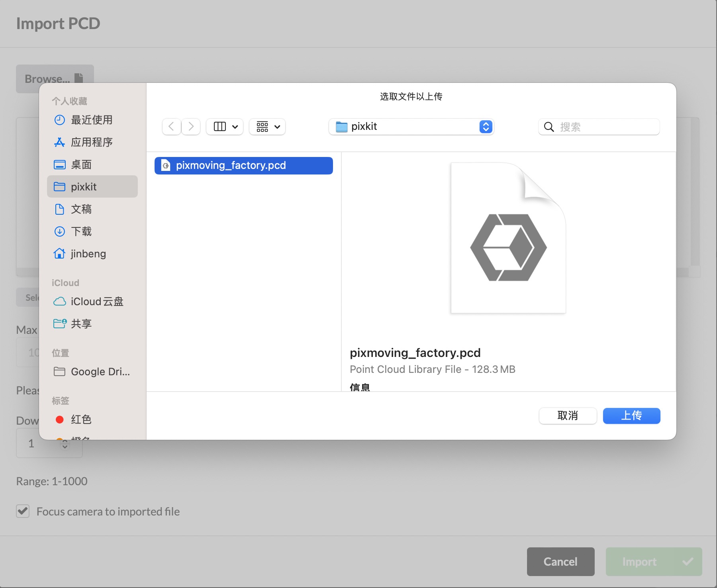Image resolution: width=717 pixels, height=588 pixels.
Task: Open the 应用程序 (Applications) folder
Action: (x=92, y=142)
